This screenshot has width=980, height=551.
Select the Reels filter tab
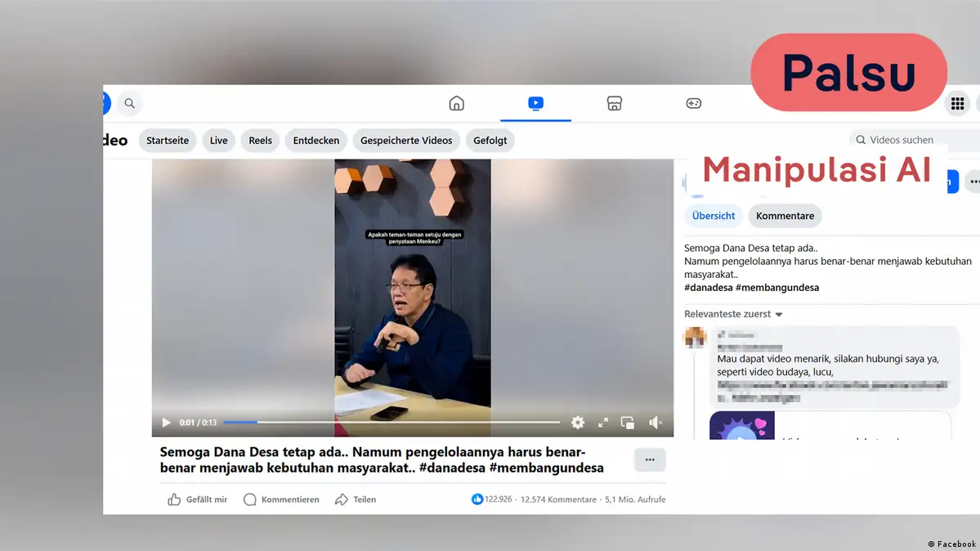tap(260, 141)
